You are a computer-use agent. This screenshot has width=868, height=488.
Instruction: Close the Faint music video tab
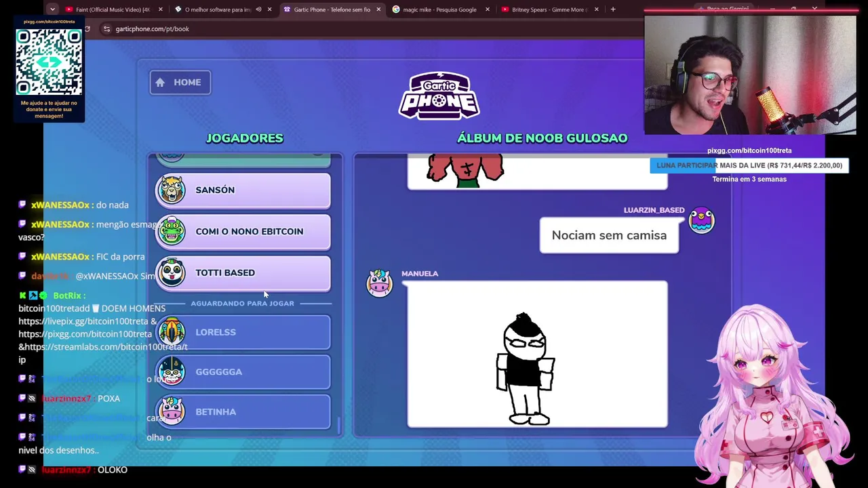160,9
